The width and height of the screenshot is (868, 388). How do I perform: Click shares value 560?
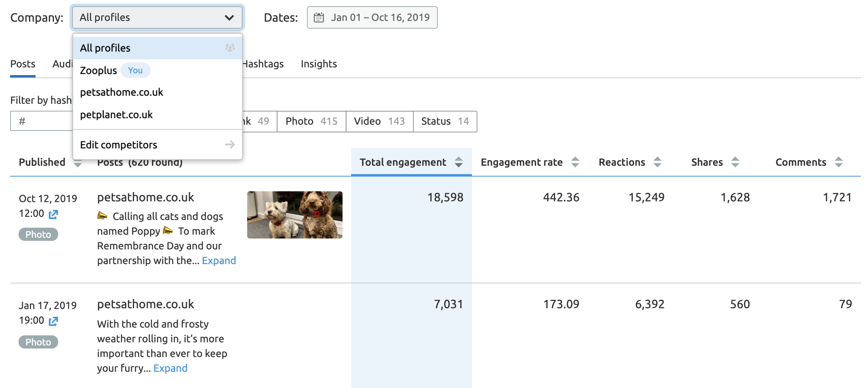coord(740,304)
